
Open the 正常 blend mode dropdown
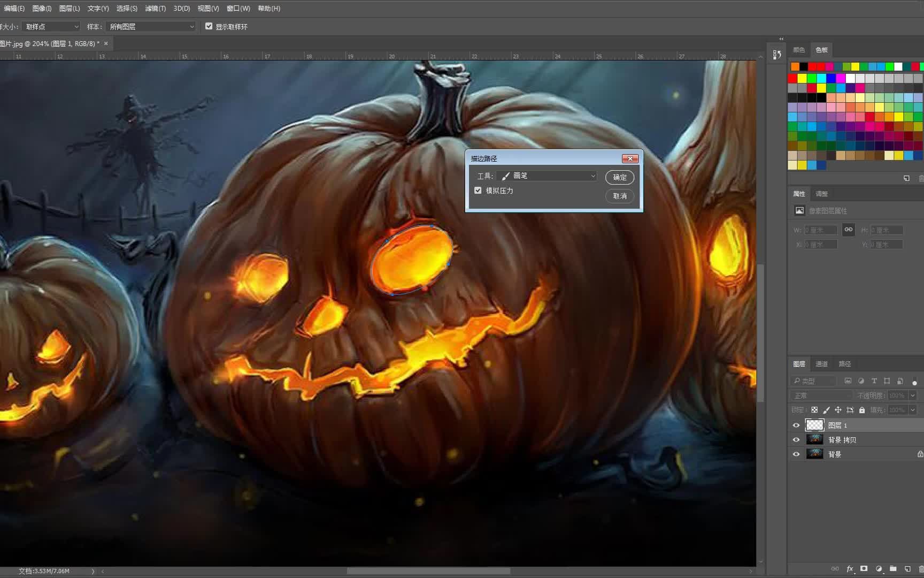[x=821, y=396]
